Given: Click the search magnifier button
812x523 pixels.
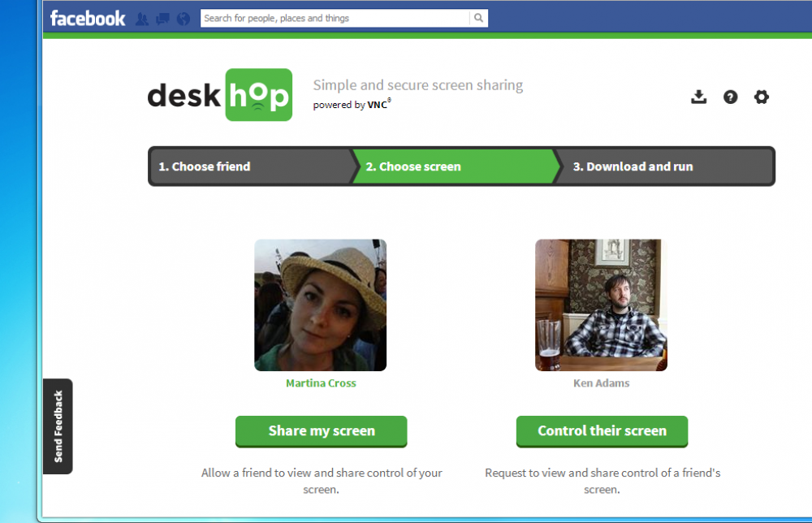Looking at the screenshot, I should [x=478, y=18].
